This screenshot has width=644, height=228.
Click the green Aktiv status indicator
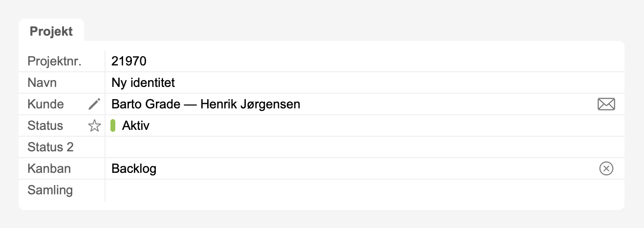pos(113,126)
